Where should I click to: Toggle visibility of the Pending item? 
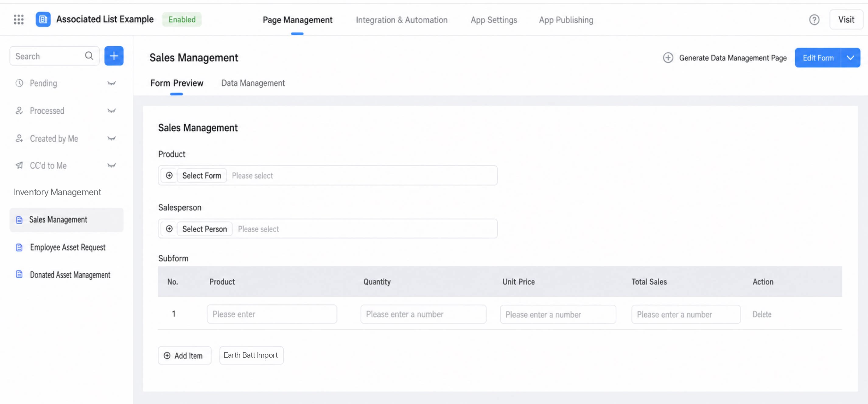tap(111, 83)
